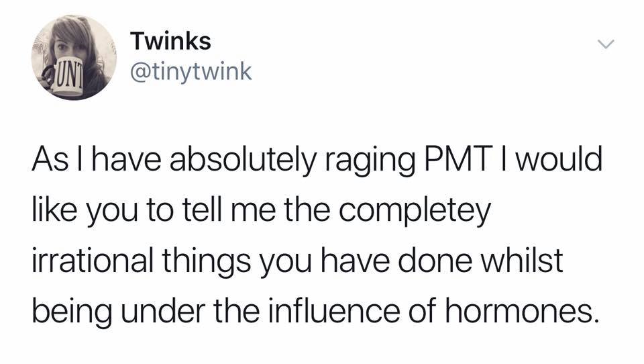Click the word hormones in the tweet

click(x=520, y=311)
